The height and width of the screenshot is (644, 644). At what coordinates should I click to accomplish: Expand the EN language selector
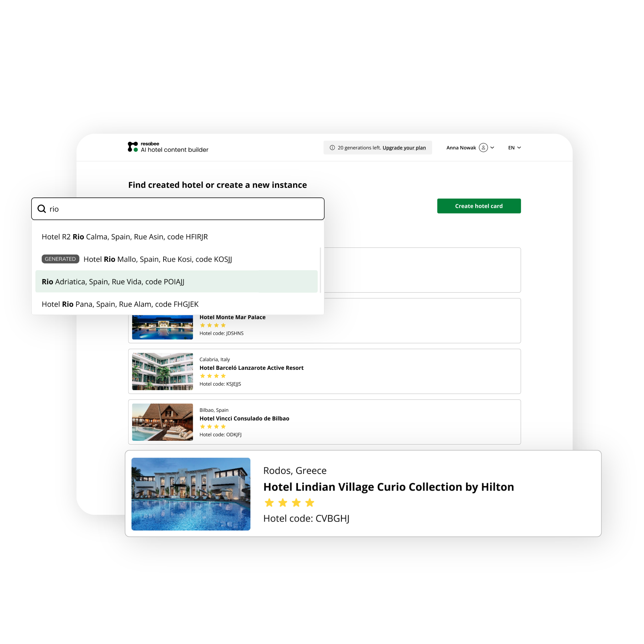[514, 148]
